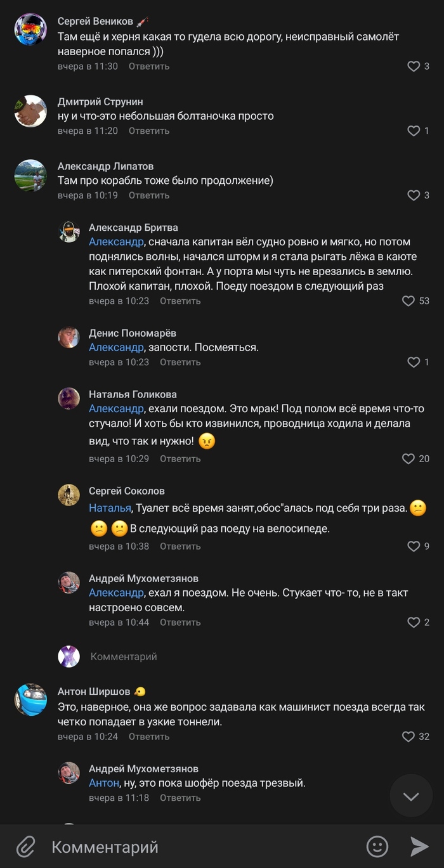Open Александр Бритва's profile name

[x=133, y=228]
